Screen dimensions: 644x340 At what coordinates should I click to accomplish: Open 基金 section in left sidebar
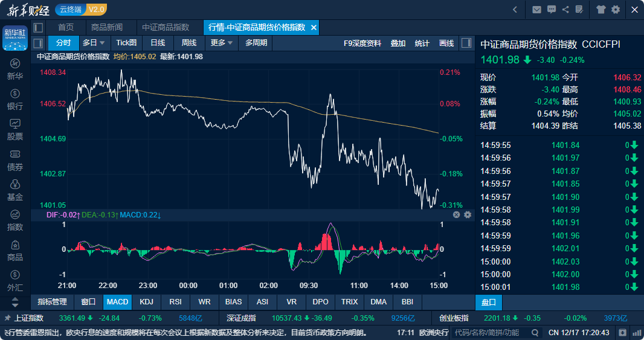point(15,190)
